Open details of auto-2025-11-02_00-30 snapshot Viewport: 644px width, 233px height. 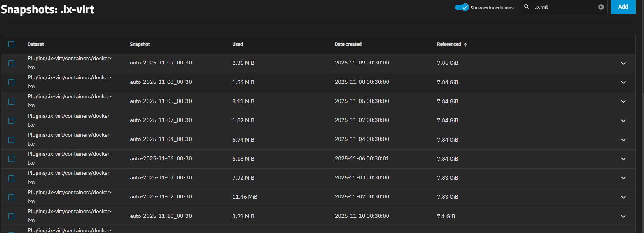623,197
